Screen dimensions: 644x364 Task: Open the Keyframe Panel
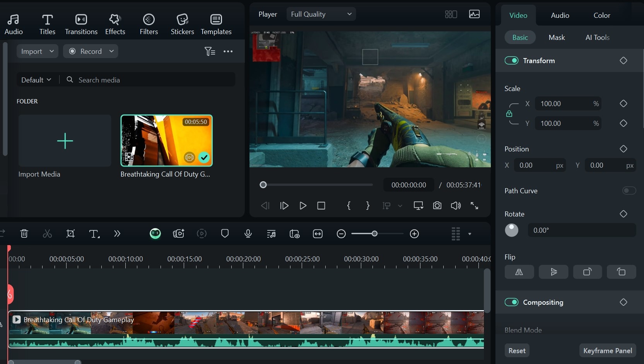(x=607, y=350)
